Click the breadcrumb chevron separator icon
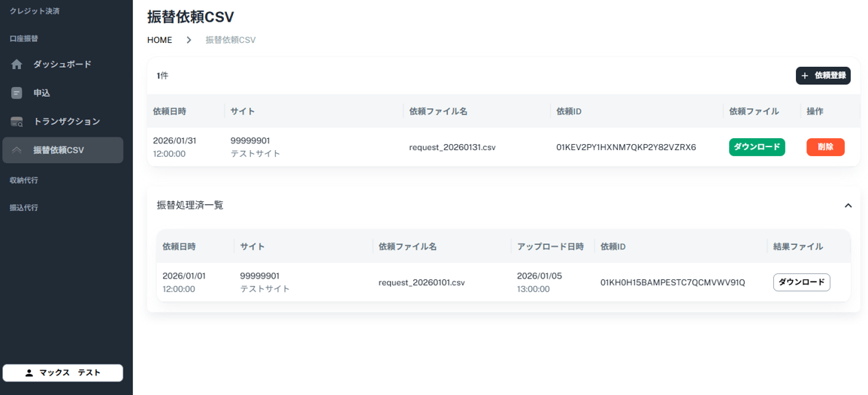This screenshot has width=868, height=395. 189,40
